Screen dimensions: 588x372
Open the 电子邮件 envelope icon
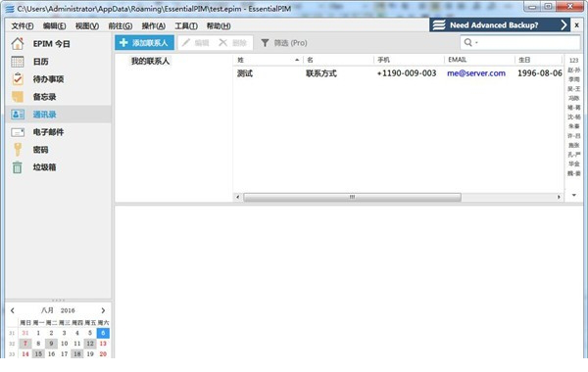(18, 132)
